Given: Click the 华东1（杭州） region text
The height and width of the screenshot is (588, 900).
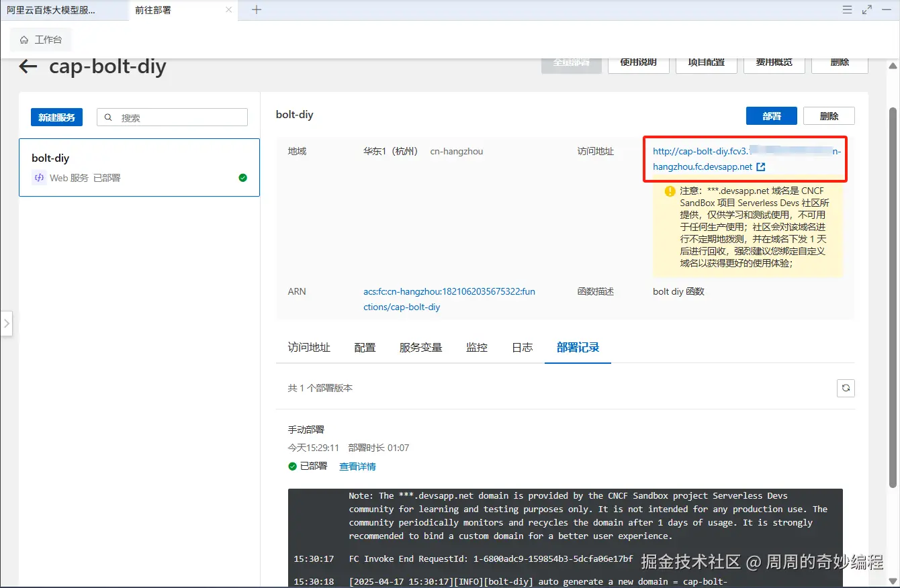Looking at the screenshot, I should coord(391,151).
